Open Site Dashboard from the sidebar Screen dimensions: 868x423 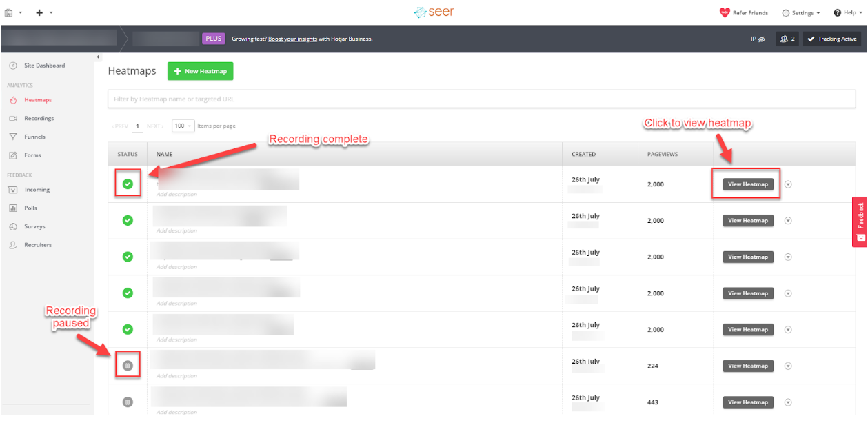[x=13, y=65]
